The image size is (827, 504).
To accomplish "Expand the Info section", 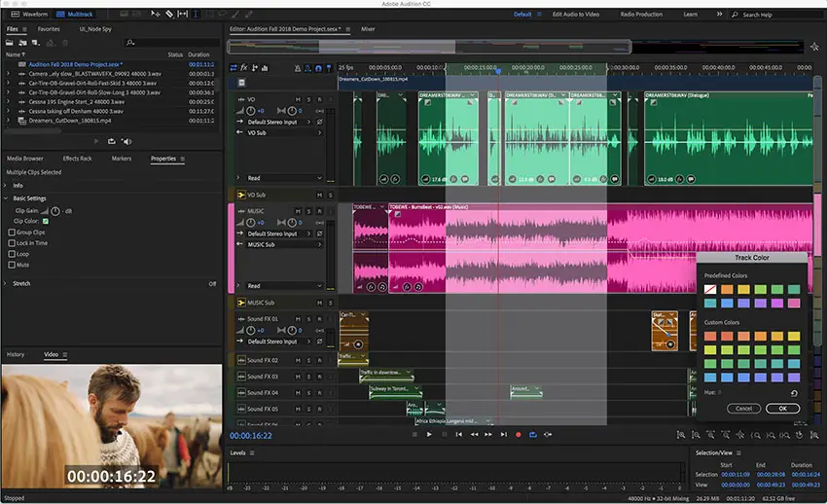I will pos(6,186).
